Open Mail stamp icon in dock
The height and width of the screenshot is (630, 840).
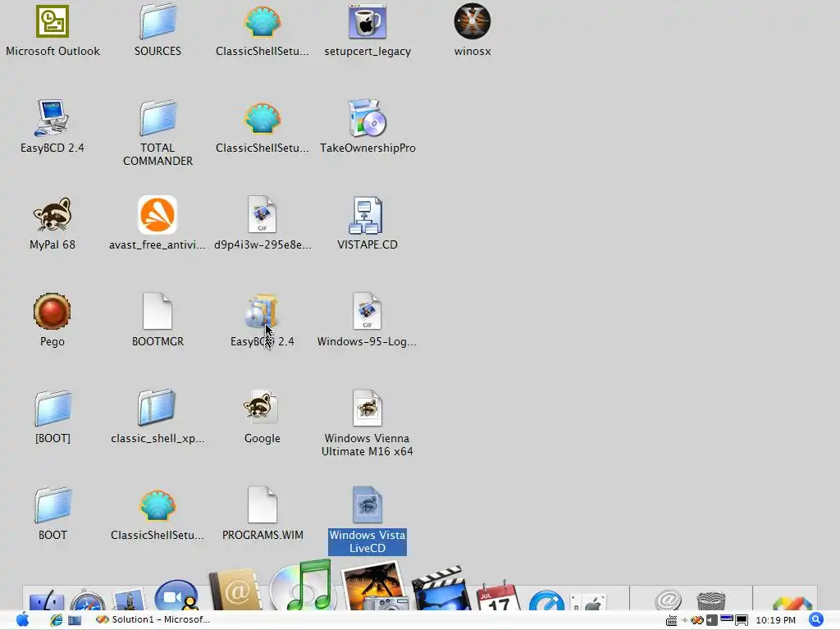pyautogui.click(x=129, y=600)
